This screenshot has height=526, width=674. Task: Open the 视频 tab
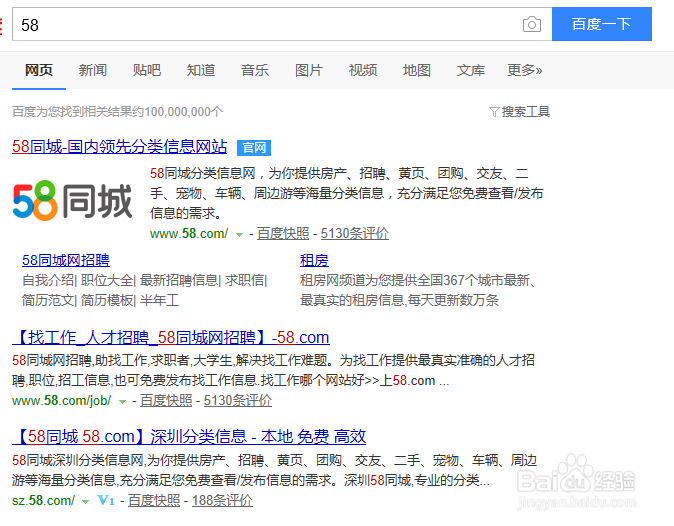(363, 70)
